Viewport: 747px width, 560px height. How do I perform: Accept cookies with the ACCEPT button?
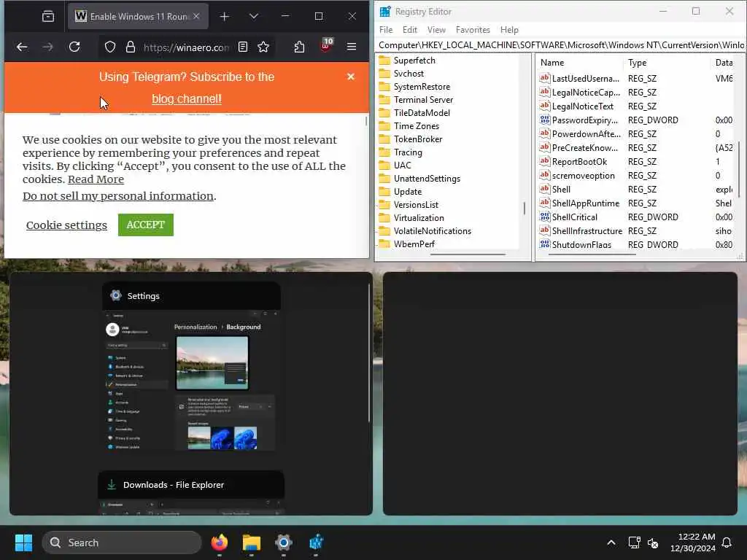[x=146, y=225]
